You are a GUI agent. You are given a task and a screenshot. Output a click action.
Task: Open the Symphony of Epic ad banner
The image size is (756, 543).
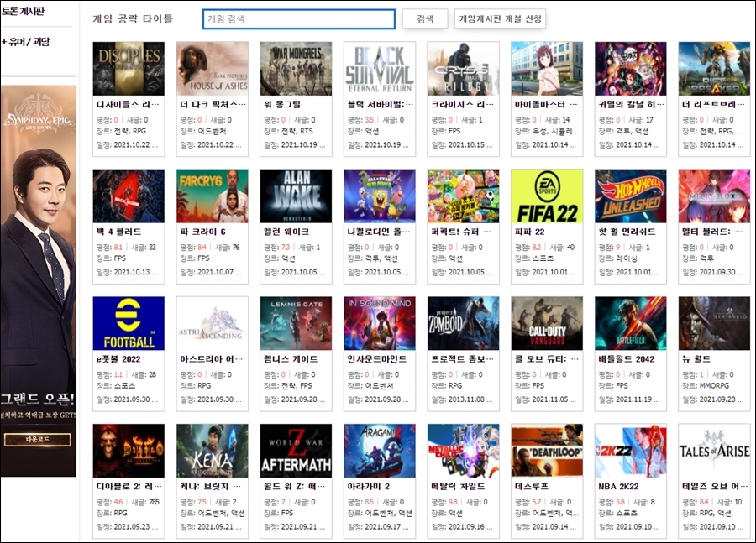(x=38, y=281)
